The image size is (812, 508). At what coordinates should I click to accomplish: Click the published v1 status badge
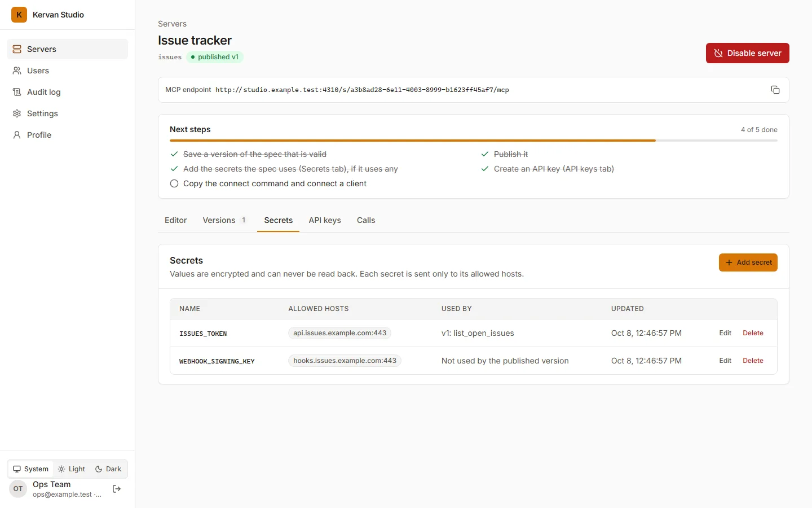(x=215, y=57)
